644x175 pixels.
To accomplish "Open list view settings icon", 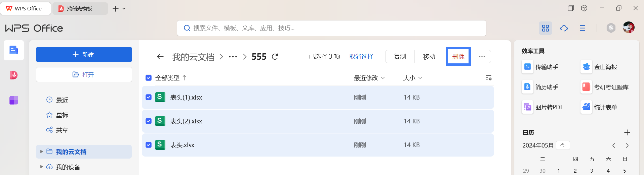I will (x=489, y=78).
